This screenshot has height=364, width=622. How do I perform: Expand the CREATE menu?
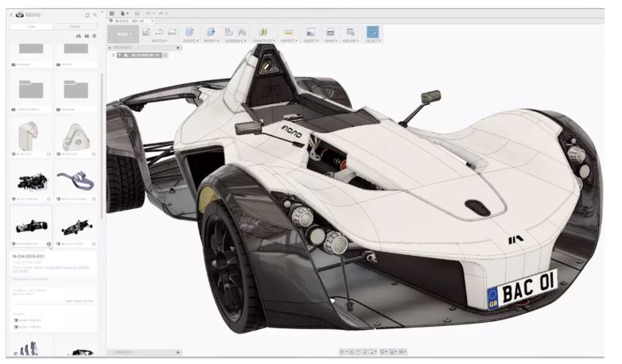[190, 41]
